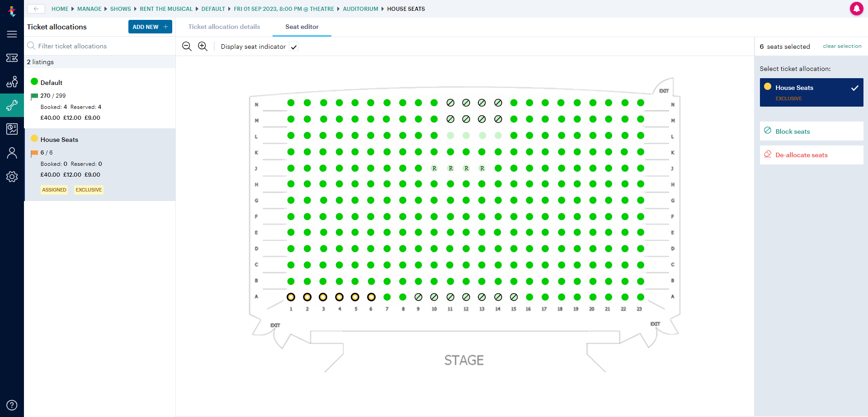This screenshot has width=868, height=417.
Task: Click the clear selection link
Action: click(x=842, y=46)
